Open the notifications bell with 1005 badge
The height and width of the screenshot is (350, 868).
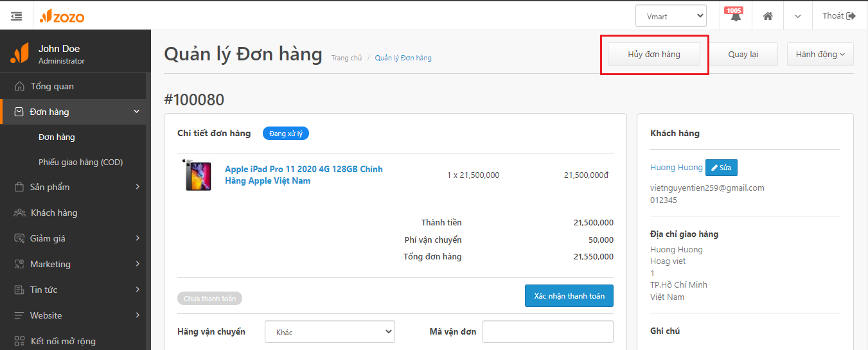[x=735, y=15]
